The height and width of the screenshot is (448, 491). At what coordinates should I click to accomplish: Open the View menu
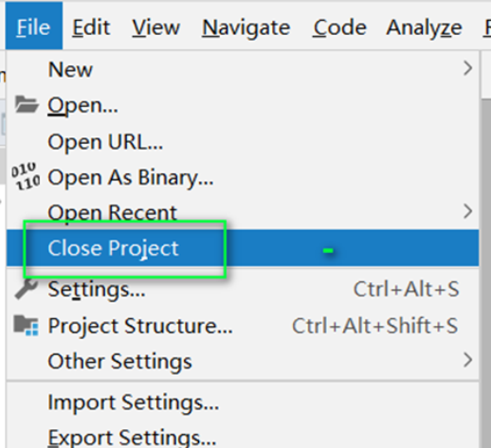point(155,27)
